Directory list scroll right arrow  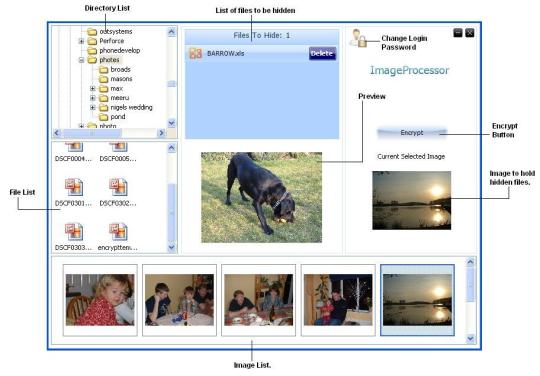(161, 133)
